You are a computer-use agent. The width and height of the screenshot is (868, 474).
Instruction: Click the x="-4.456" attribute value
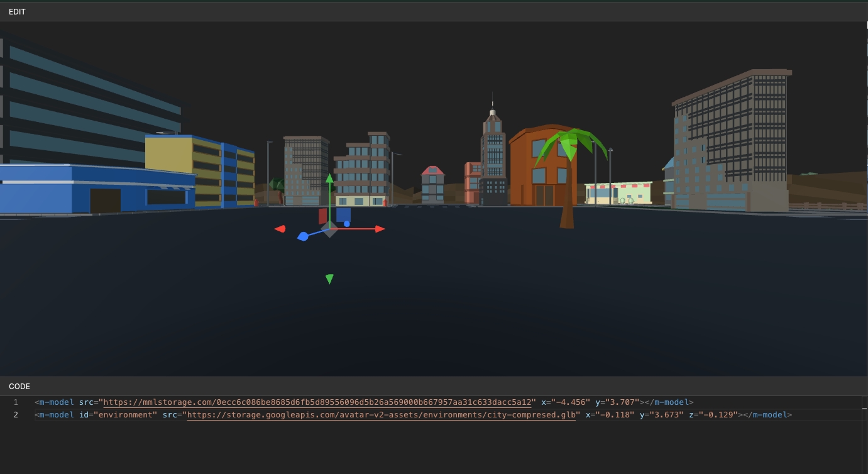tap(565, 402)
